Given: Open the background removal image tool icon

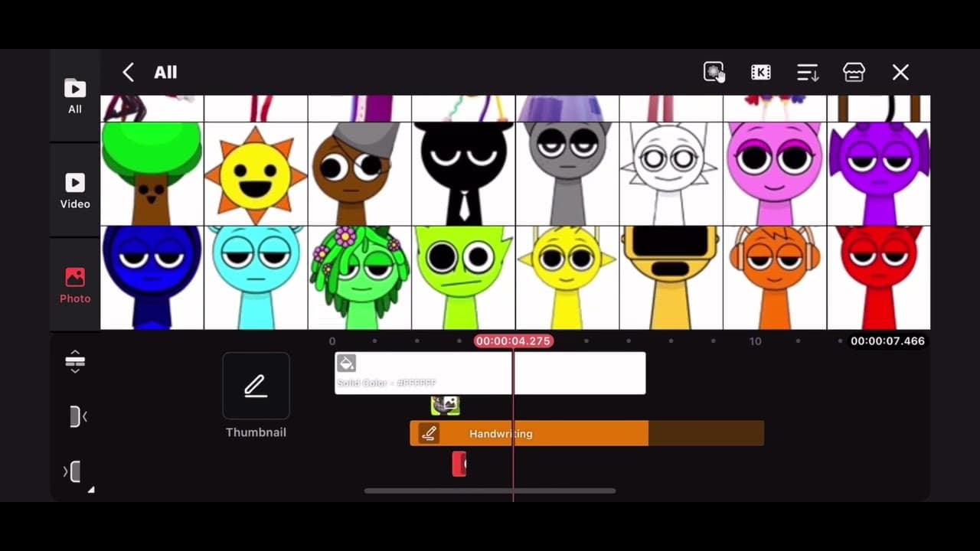Looking at the screenshot, I should pyautogui.click(x=714, y=72).
